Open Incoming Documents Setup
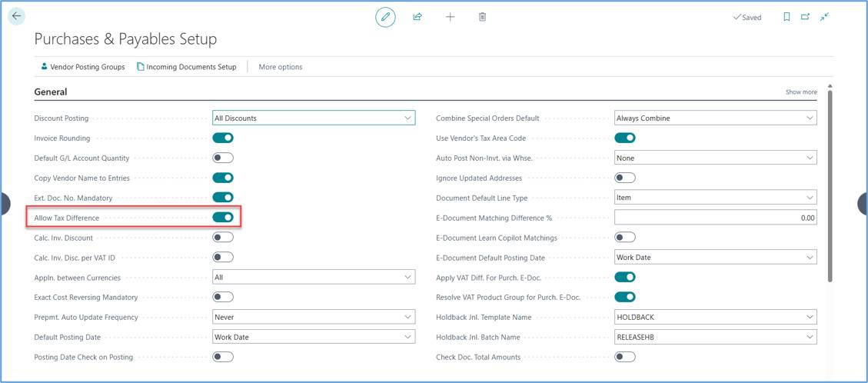This screenshot has width=868, height=383. (187, 66)
